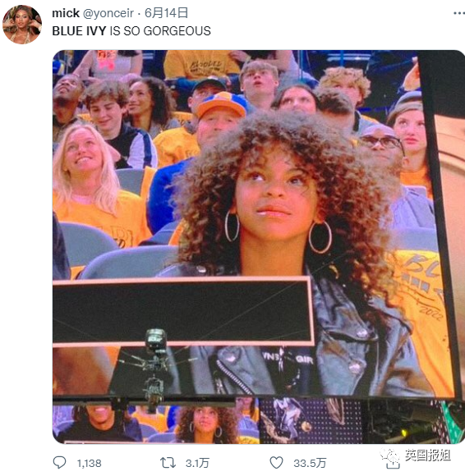465x476 pixels.
Task: Open the attached jumbotron photo
Action: click(259, 247)
